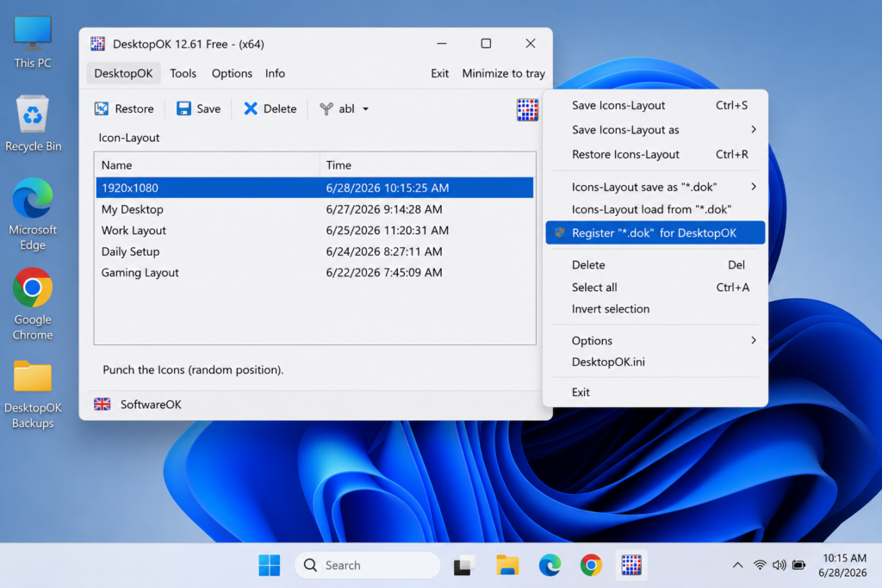The image size is (882, 588).
Task: Click the blue X Delete icon
Action: (251, 108)
